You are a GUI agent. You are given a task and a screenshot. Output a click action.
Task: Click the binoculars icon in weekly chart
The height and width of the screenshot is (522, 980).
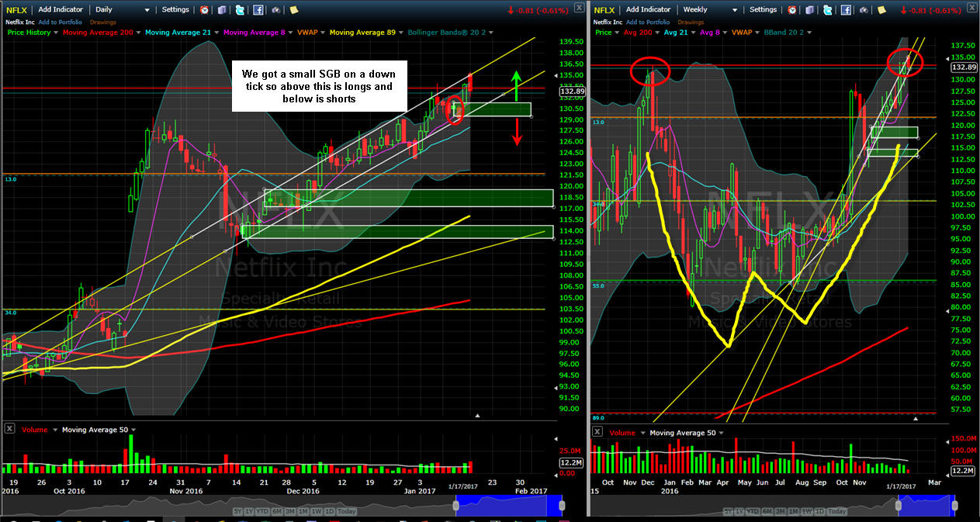[x=863, y=10]
